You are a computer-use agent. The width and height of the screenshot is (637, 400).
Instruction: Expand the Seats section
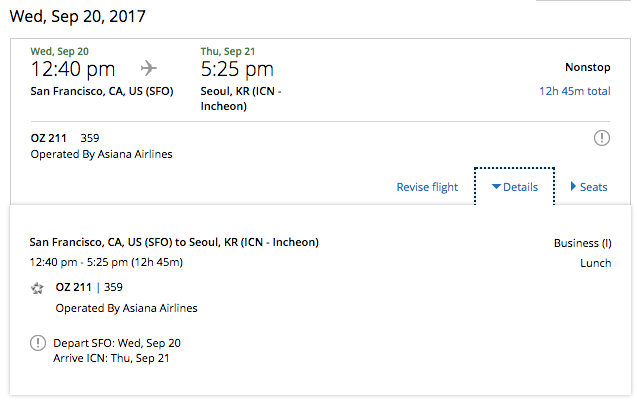pos(589,187)
